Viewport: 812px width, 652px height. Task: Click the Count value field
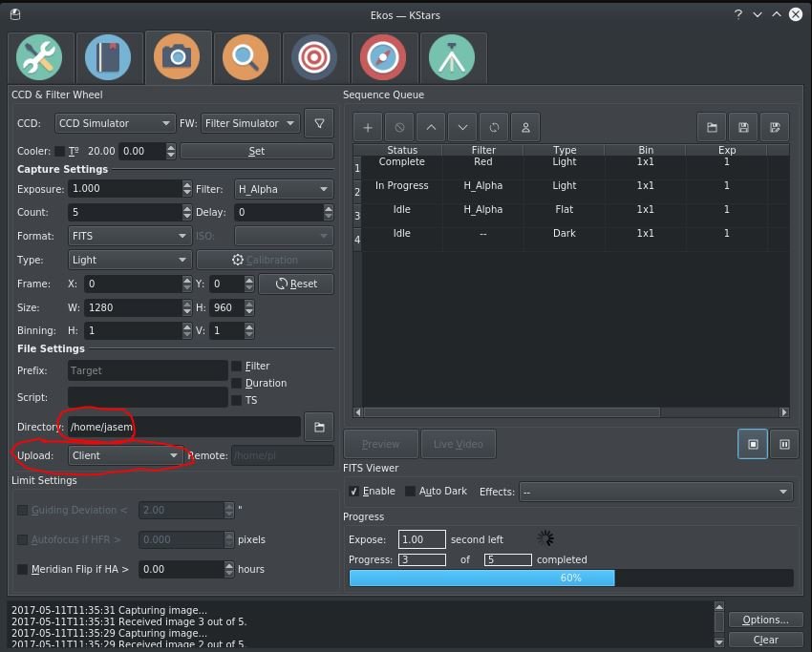click(125, 212)
